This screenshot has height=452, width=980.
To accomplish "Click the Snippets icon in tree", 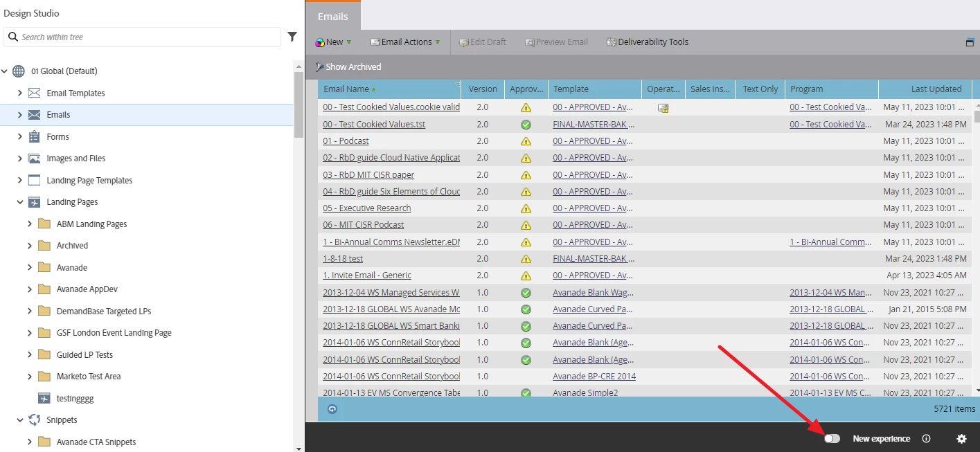I will [34, 420].
